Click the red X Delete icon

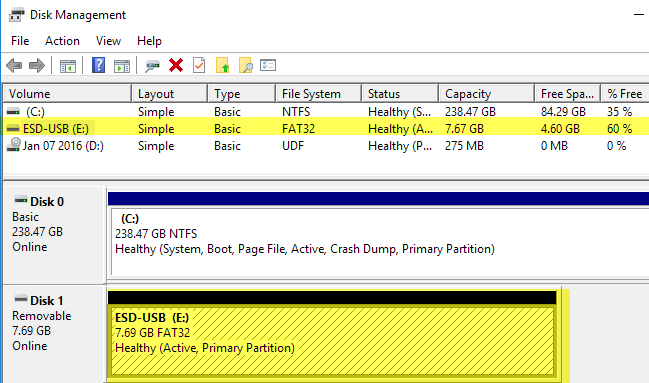pyautogui.click(x=176, y=65)
